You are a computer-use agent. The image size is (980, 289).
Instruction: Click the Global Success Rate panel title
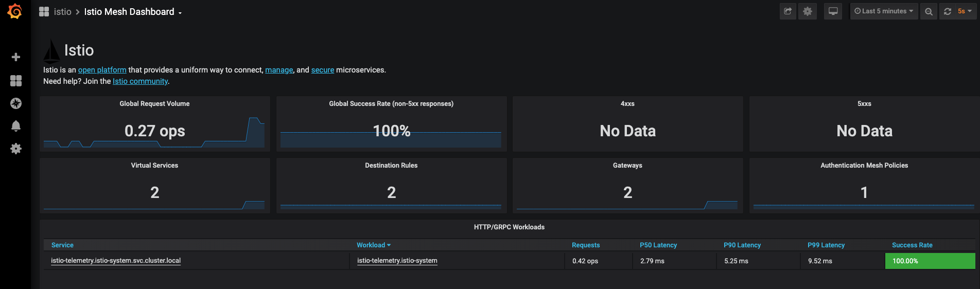(391, 104)
